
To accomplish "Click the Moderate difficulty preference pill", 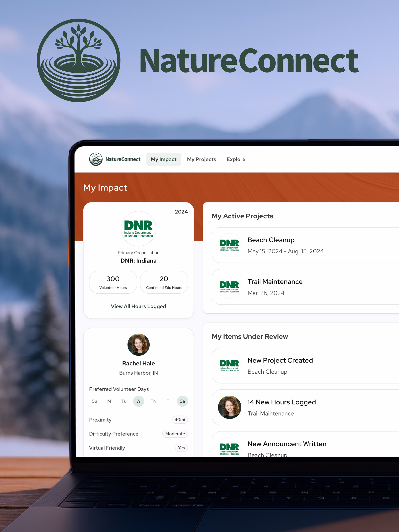I will click(x=175, y=434).
